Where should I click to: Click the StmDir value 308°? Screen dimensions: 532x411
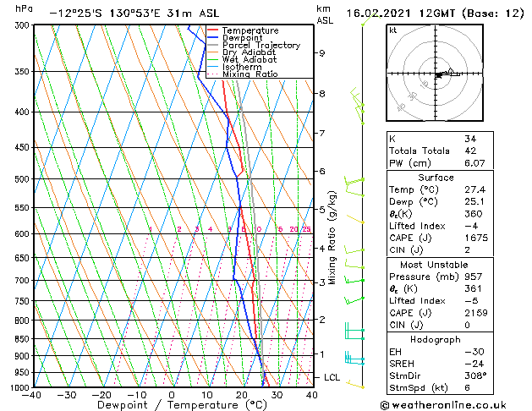pyautogui.click(x=475, y=376)
